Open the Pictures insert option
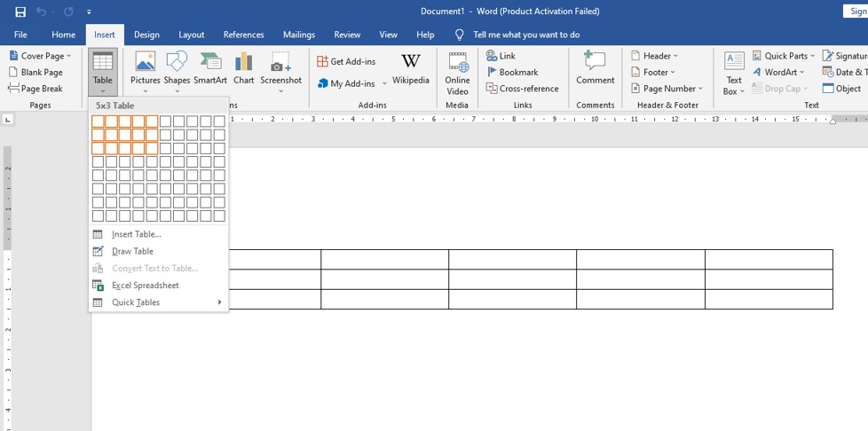Viewport: 868px width, 431px height. pyautogui.click(x=145, y=72)
